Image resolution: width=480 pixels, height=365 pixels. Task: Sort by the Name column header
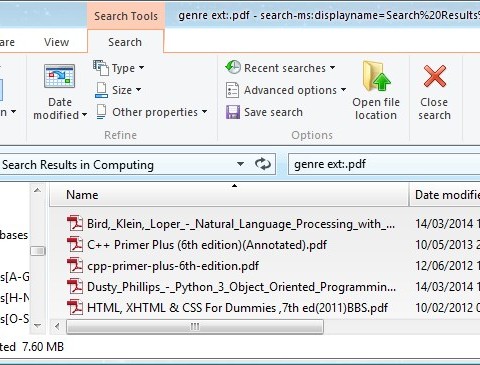pyautogui.click(x=229, y=195)
